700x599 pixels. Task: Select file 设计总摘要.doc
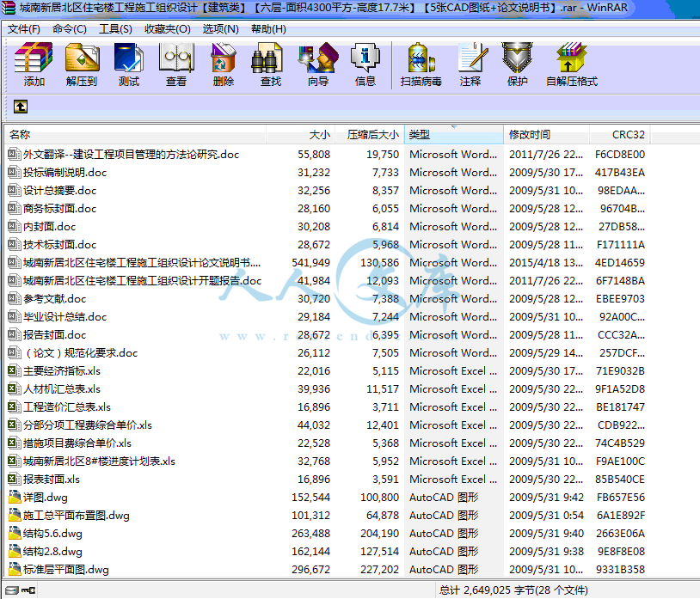tap(60, 191)
